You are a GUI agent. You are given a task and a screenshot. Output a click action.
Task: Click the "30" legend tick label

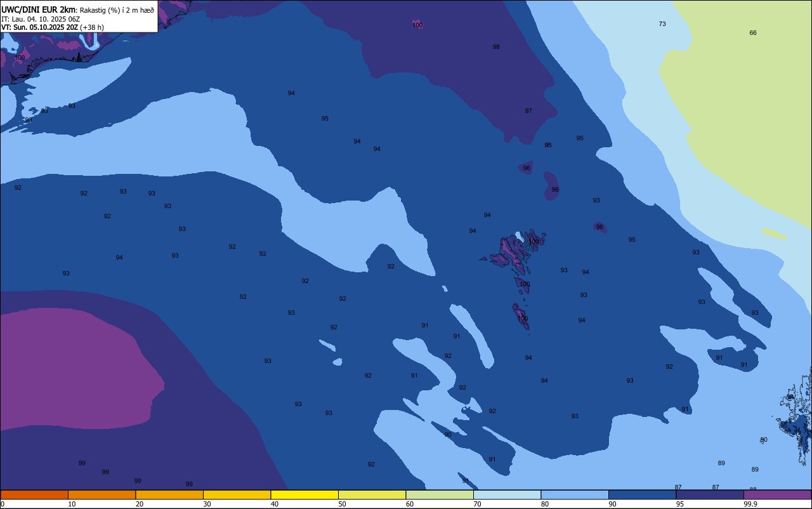[207, 504]
